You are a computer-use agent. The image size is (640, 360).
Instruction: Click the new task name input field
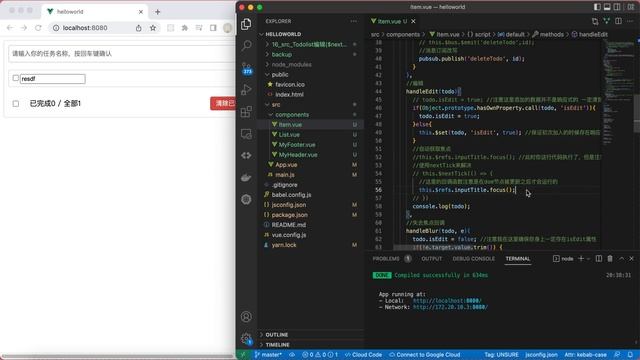click(x=122, y=53)
